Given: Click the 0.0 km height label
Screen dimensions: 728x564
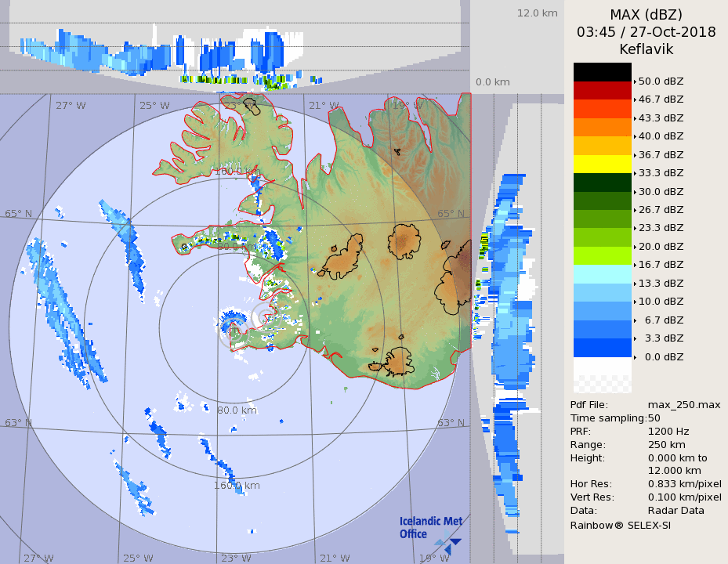Looking at the screenshot, I should pos(493,82).
